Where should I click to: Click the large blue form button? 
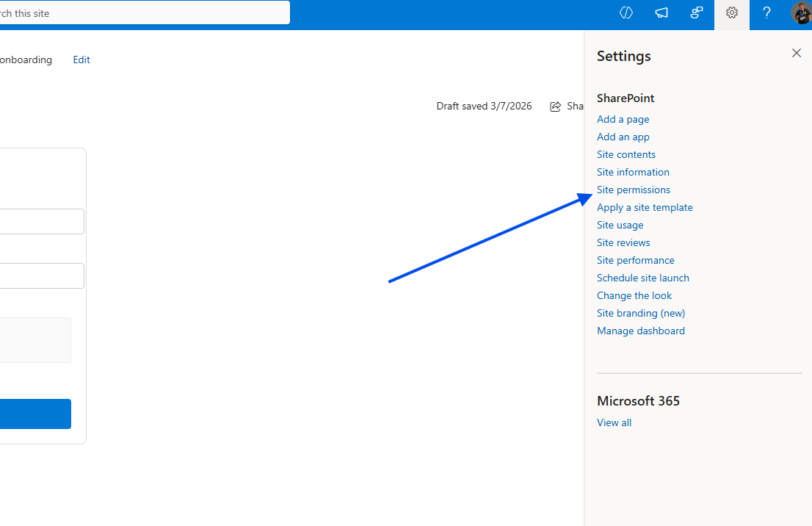(x=35, y=414)
